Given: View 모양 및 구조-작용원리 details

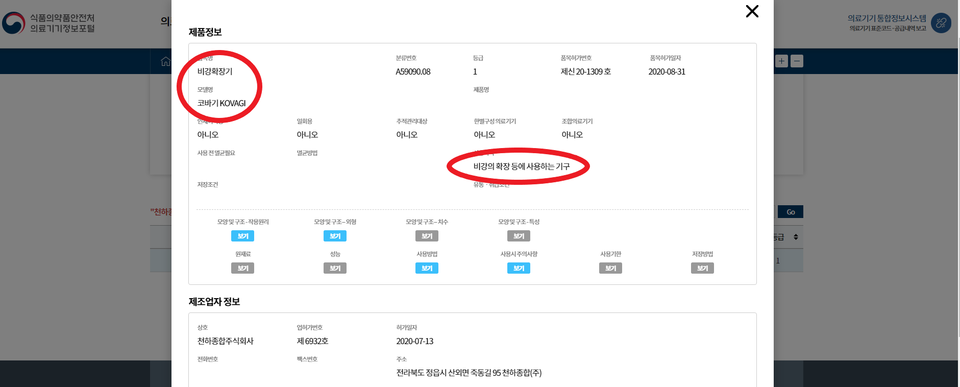Looking at the screenshot, I should tap(242, 236).
